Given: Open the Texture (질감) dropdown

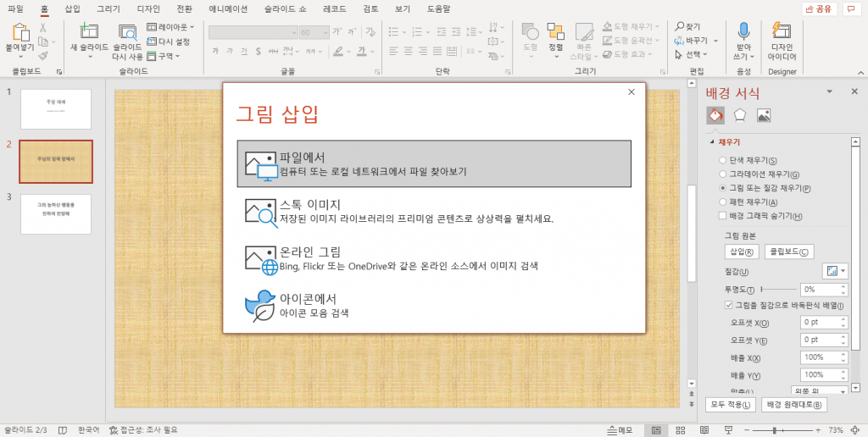Looking at the screenshot, I should pos(836,270).
